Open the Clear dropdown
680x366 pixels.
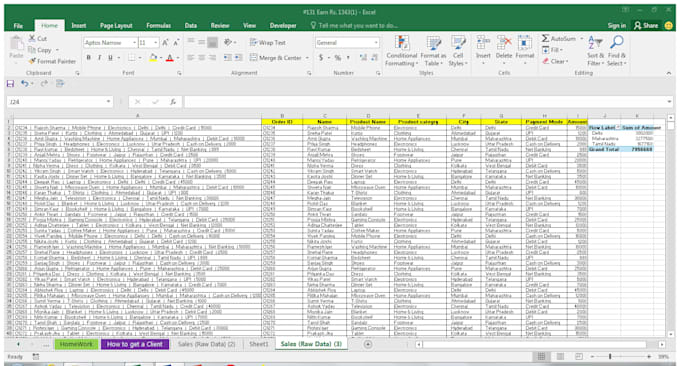click(x=554, y=61)
